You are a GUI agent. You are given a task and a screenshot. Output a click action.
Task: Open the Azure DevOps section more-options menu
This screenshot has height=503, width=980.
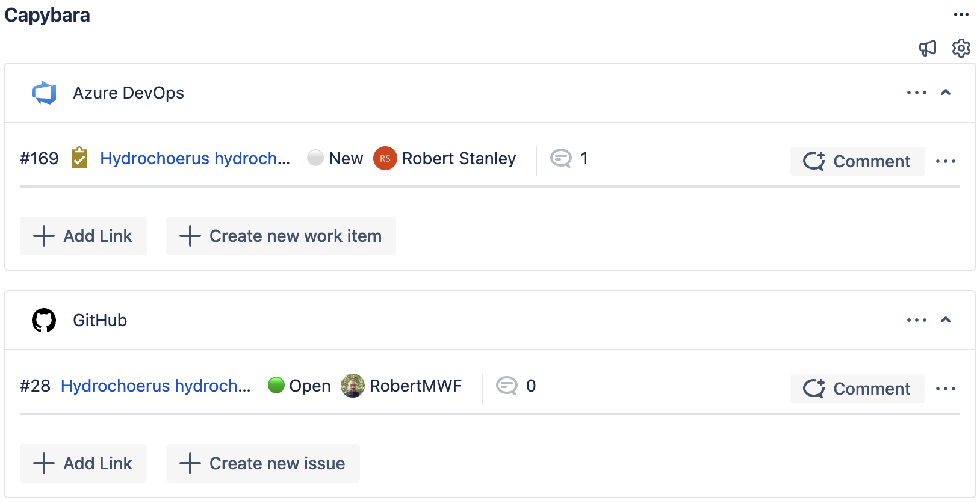point(916,93)
